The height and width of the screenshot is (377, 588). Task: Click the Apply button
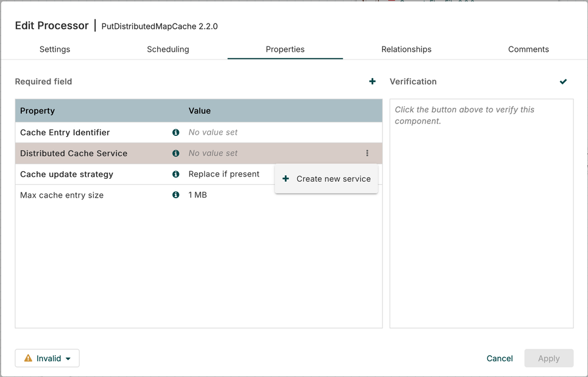pyautogui.click(x=549, y=358)
